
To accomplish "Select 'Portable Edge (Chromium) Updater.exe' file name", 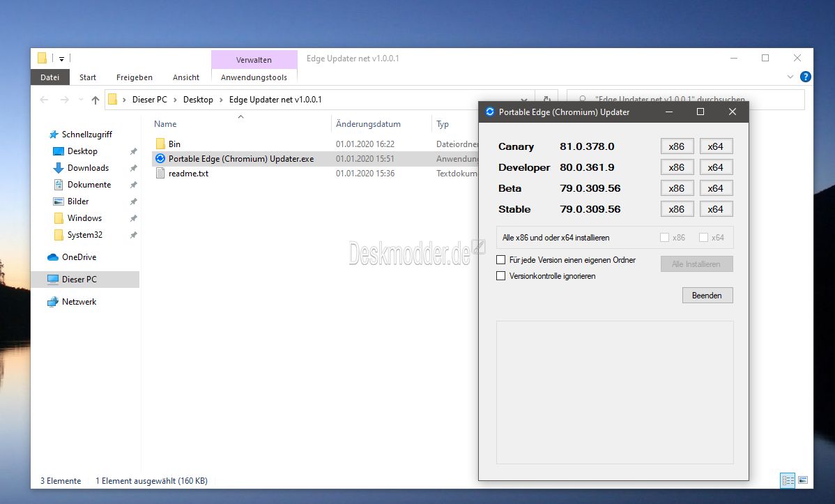I will pyautogui.click(x=241, y=159).
